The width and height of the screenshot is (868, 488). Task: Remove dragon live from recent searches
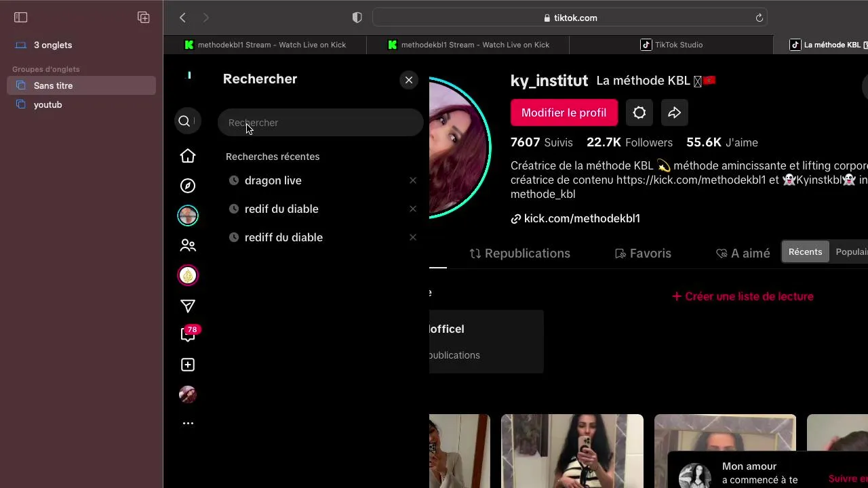[413, 180]
